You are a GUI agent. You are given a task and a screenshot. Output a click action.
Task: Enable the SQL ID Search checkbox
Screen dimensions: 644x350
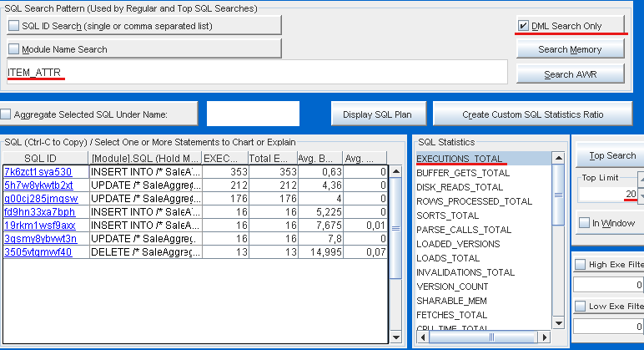(x=14, y=26)
